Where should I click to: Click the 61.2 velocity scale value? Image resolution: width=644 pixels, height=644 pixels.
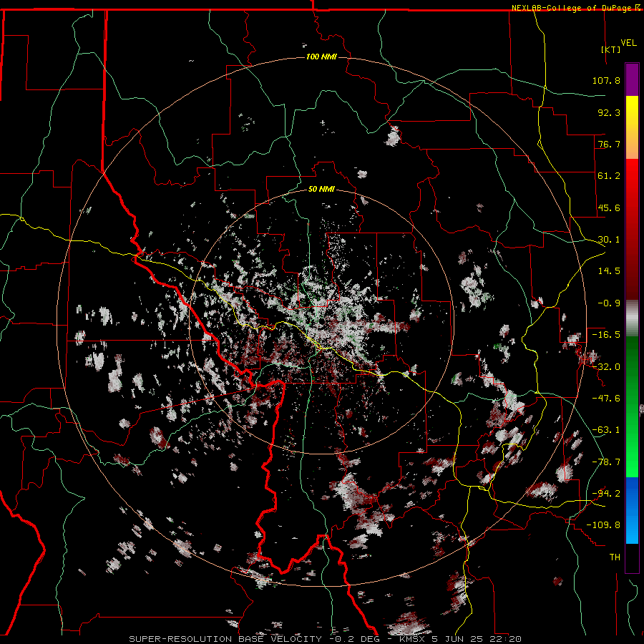tap(609, 176)
